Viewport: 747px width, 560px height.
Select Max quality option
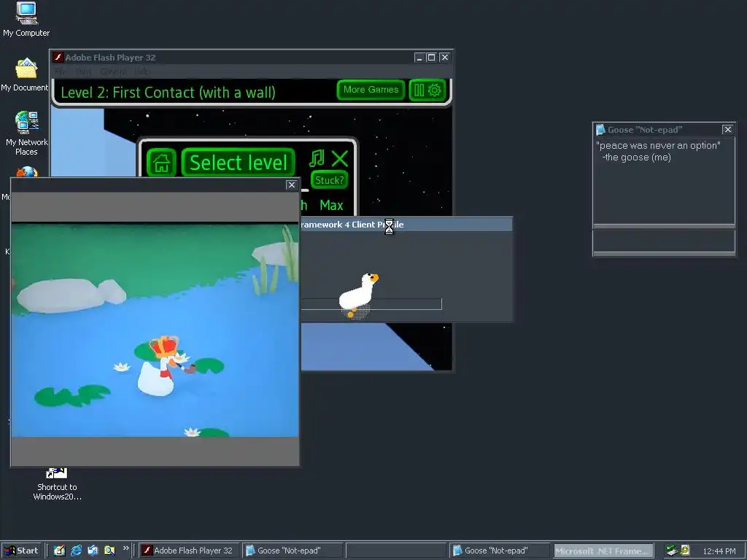point(331,205)
